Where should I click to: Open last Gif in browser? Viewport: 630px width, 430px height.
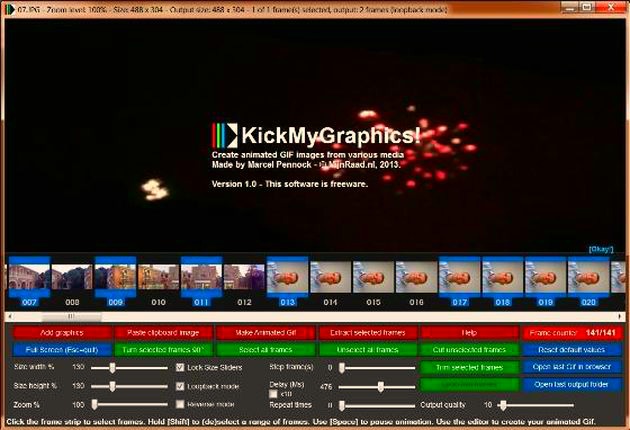point(572,367)
